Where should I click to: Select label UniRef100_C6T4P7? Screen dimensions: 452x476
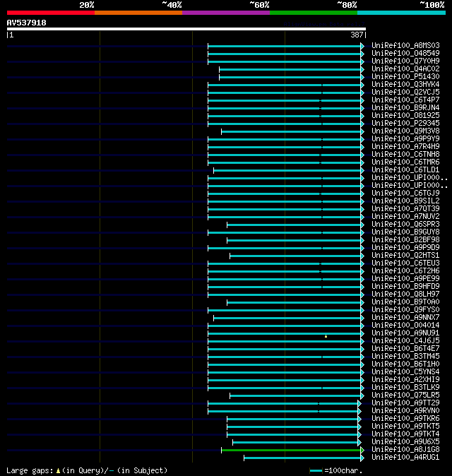coord(405,100)
